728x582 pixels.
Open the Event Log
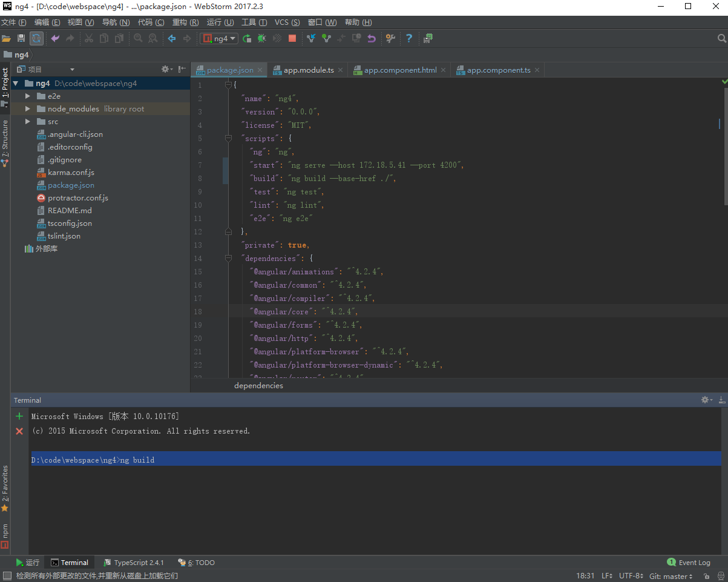click(689, 563)
